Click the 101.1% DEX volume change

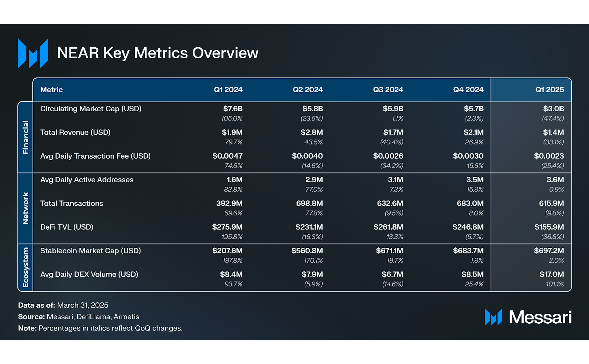[555, 284]
